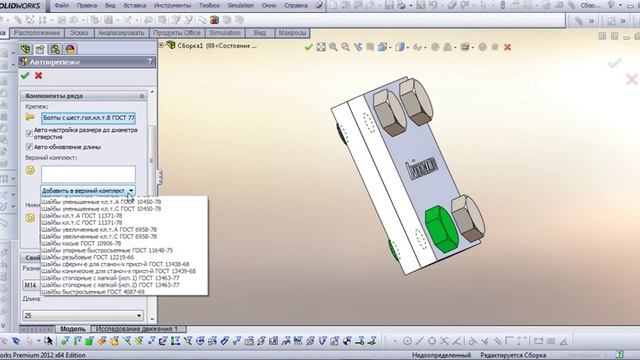Screen dimensions: 640x360
Task: Open the Правка menu
Action: tap(87, 5)
